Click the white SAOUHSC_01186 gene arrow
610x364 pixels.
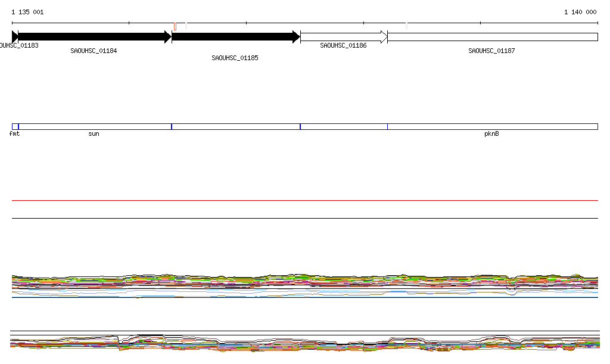[344, 37]
